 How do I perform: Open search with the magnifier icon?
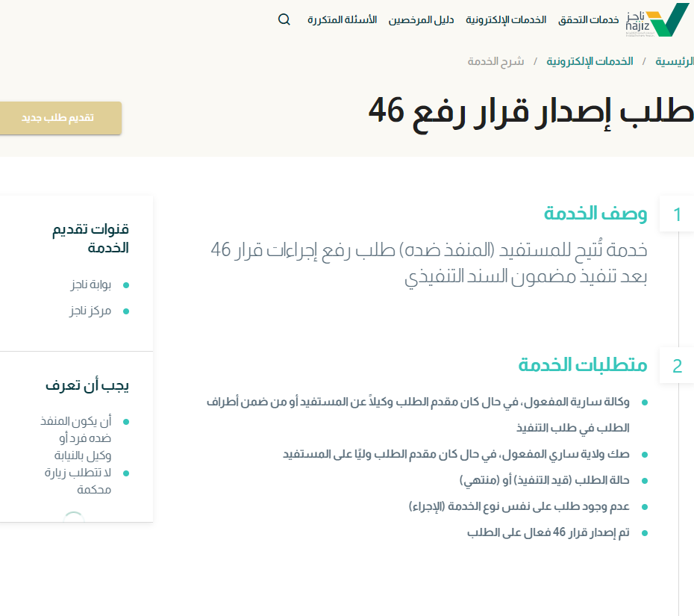(x=284, y=19)
